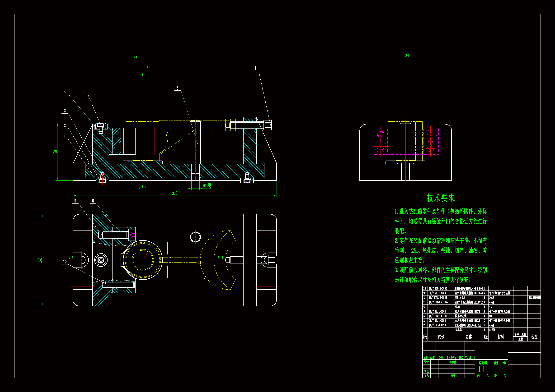This screenshot has height=392, width=555.
Task: Select balloon label 4 in front view
Action: (x=65, y=92)
